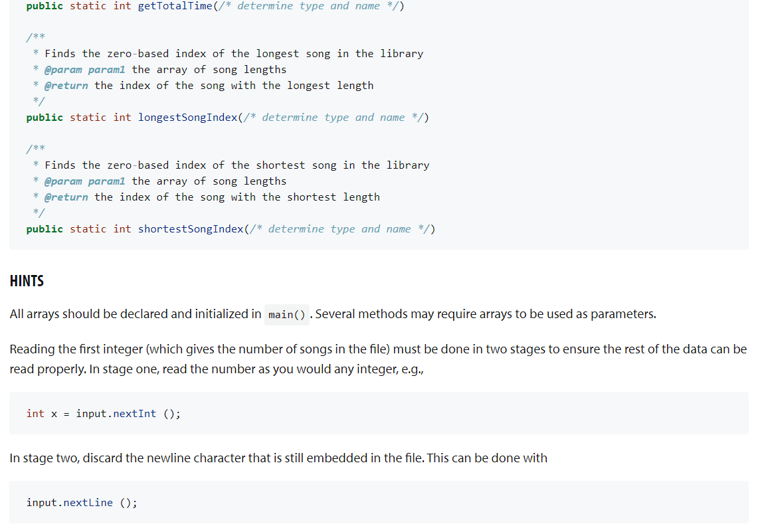Viewport: 758px width, 532px height.
Task: Click the 'determine type and name' comment in shortestSongIndex
Action: coord(339,229)
